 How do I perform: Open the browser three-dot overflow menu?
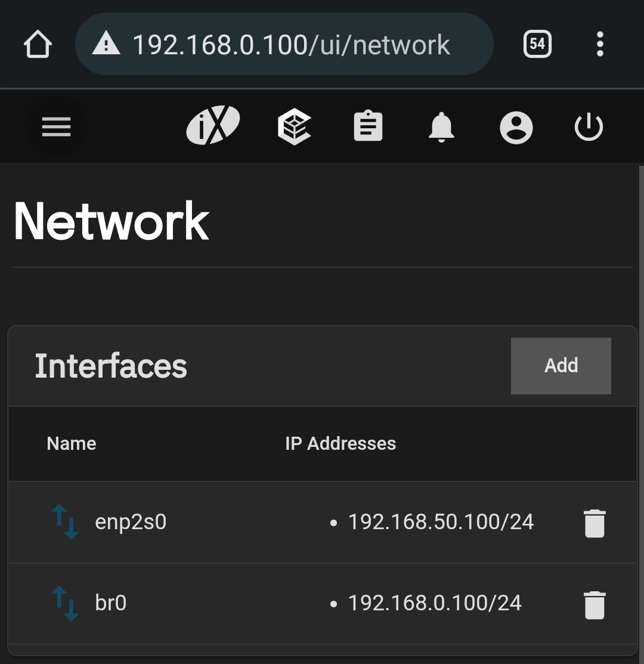600,44
